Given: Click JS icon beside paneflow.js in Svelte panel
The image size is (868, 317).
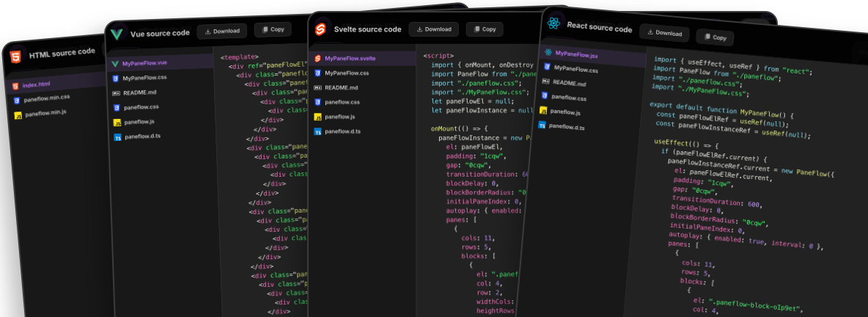Looking at the screenshot, I should (x=317, y=117).
